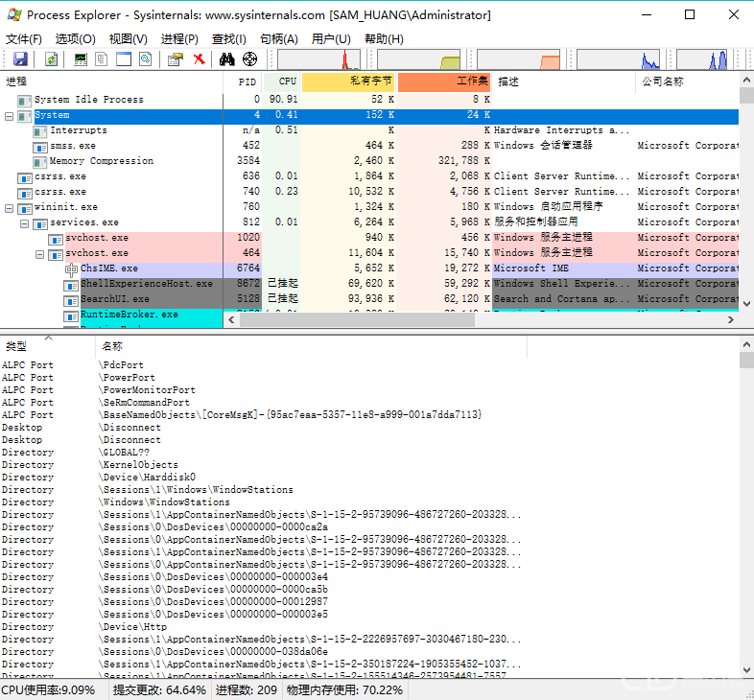This screenshot has height=700, width=754.
Task: Click the yellow commit history mini graph
Action: click(418, 59)
